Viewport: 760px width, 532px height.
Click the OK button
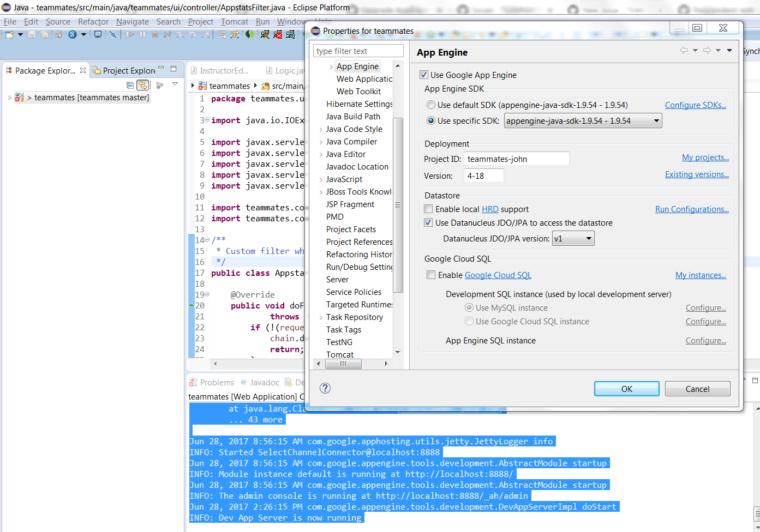(627, 389)
